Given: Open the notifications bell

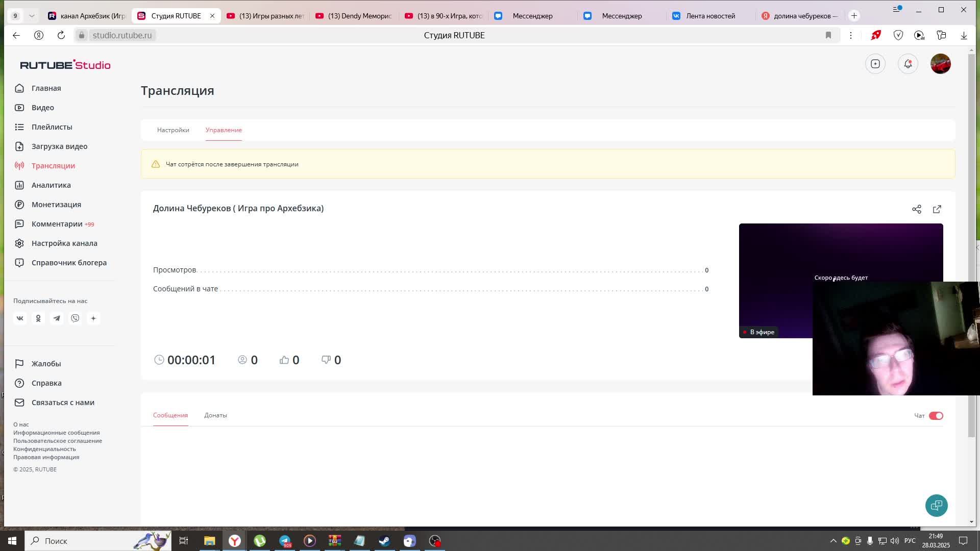Looking at the screenshot, I should [908, 64].
